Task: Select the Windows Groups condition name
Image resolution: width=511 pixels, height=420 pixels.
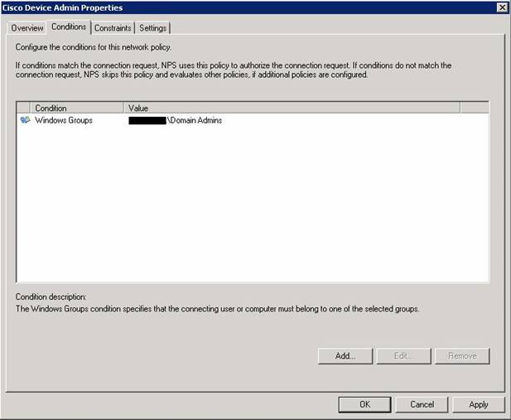Action: tap(64, 120)
